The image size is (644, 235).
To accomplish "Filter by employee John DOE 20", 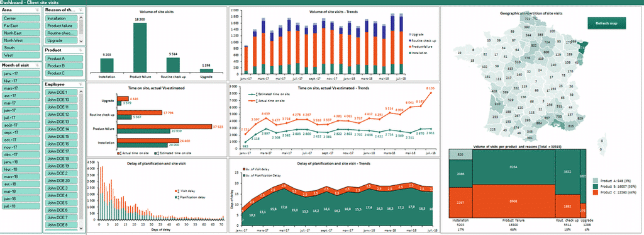I will click(x=62, y=181).
